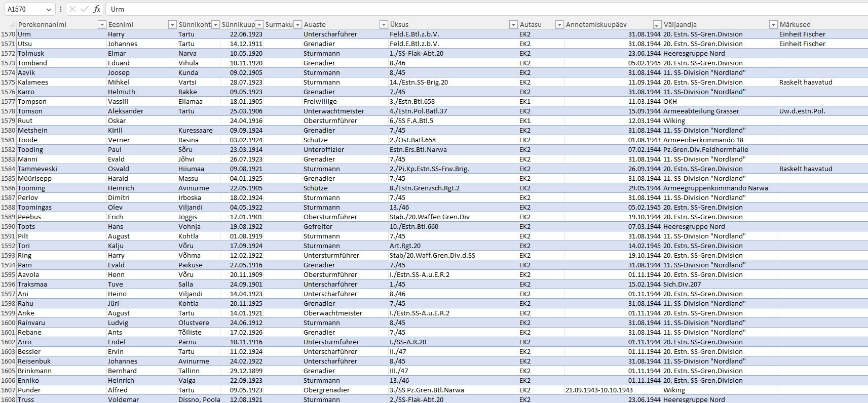Expand the Eesnimi column filter dropdown
The height and width of the screenshot is (403, 868).
(172, 24)
